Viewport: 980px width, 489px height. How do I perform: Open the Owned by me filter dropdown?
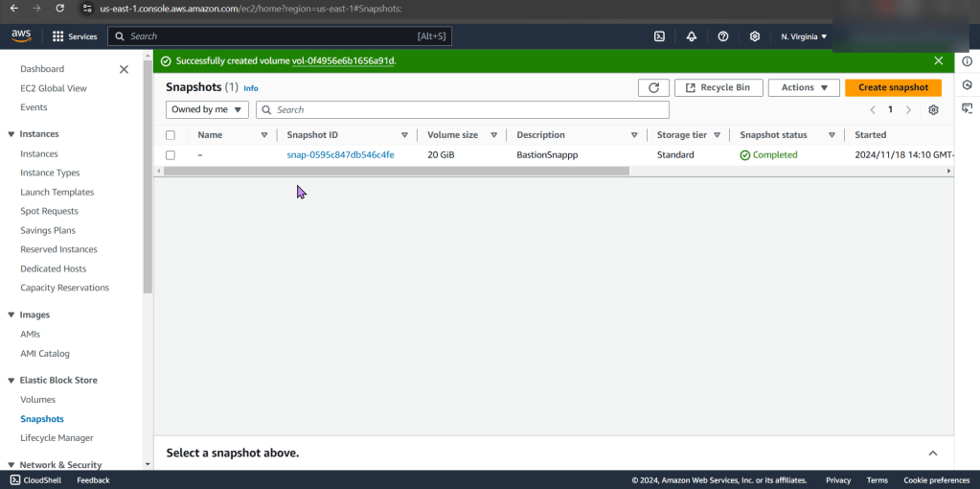point(207,110)
